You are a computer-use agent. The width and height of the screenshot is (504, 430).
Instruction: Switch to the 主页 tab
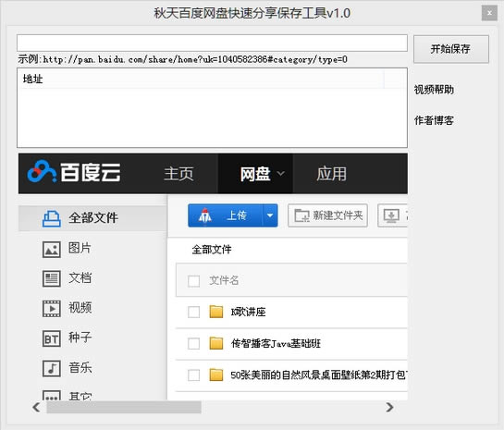click(x=179, y=174)
